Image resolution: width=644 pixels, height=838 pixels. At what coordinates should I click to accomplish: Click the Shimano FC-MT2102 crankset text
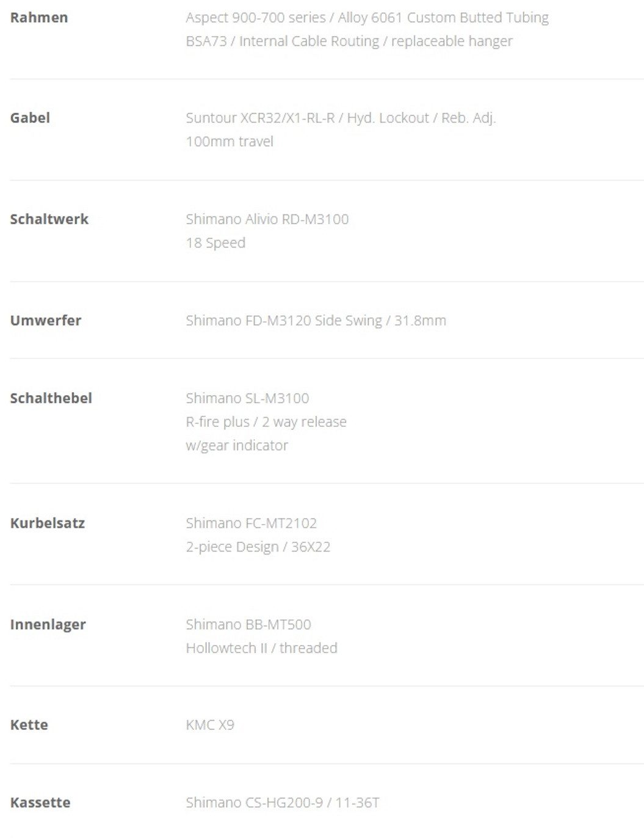pyautogui.click(x=251, y=523)
